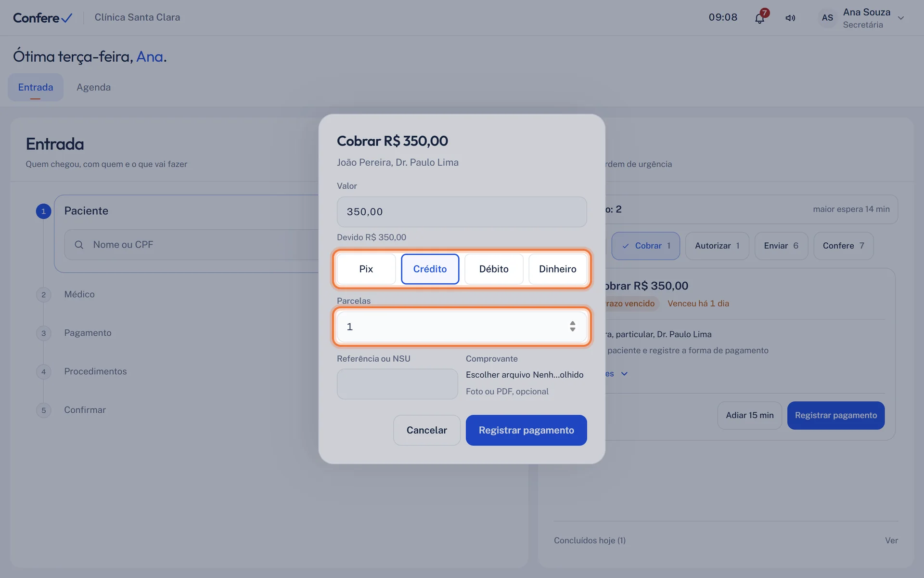This screenshot has height=578, width=924.
Task: Click the AS user avatar
Action: pyautogui.click(x=827, y=18)
